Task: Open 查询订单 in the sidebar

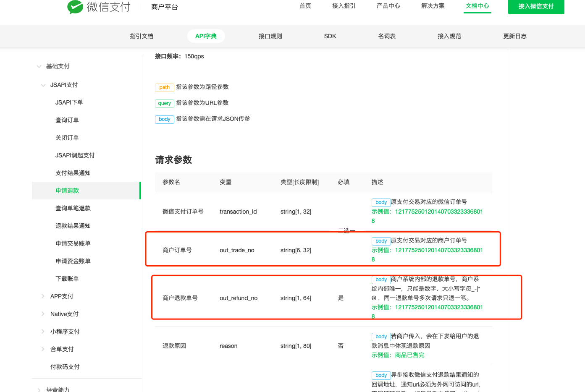Action: pos(67,120)
